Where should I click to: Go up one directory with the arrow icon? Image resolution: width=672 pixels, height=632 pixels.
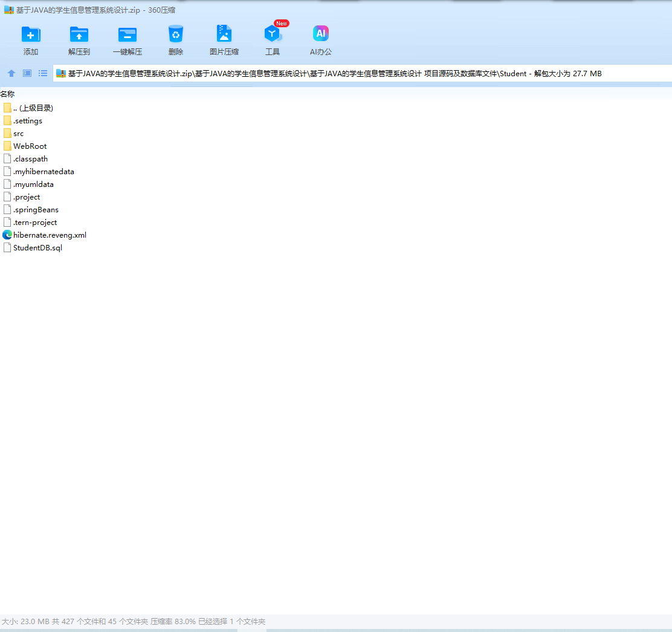coord(11,73)
